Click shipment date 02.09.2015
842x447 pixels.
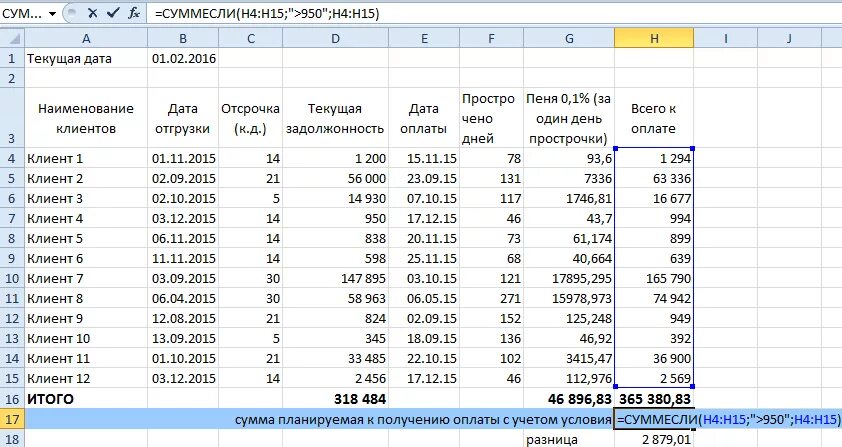(x=183, y=178)
